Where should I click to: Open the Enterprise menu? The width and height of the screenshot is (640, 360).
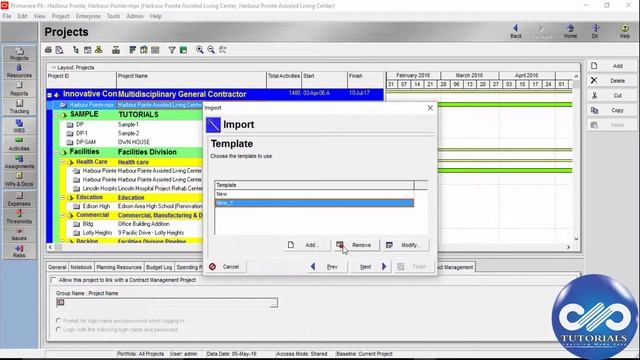(88, 16)
